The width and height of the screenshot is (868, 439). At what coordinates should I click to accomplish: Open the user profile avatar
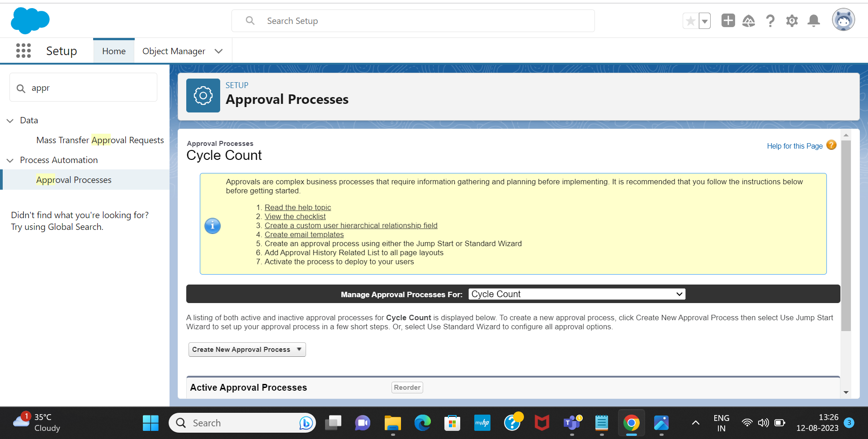tap(844, 20)
